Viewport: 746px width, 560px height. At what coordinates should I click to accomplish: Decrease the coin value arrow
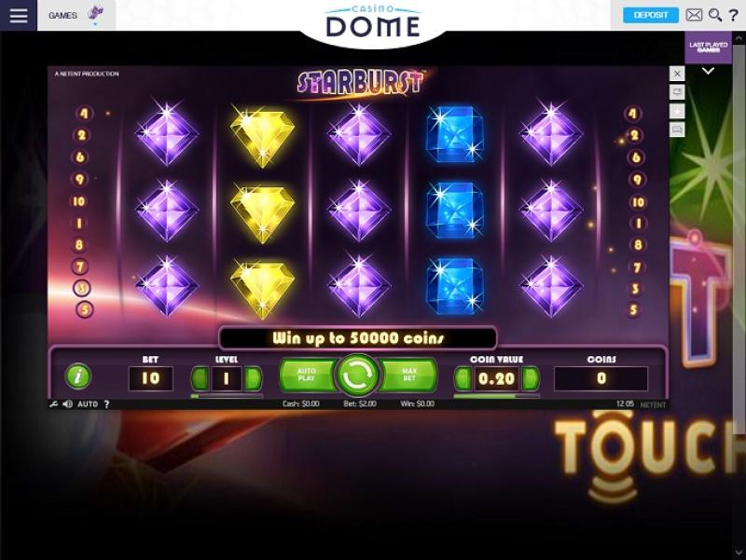[x=463, y=378]
